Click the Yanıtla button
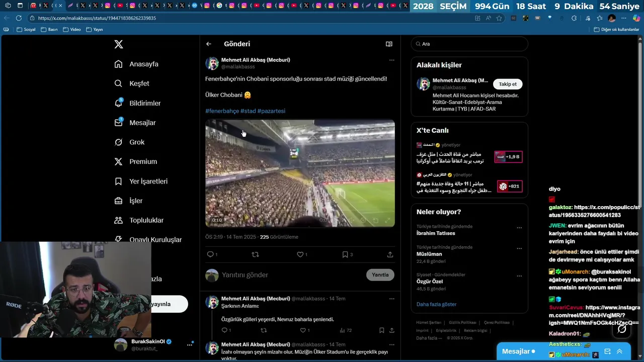644x362 pixels. coord(380,275)
